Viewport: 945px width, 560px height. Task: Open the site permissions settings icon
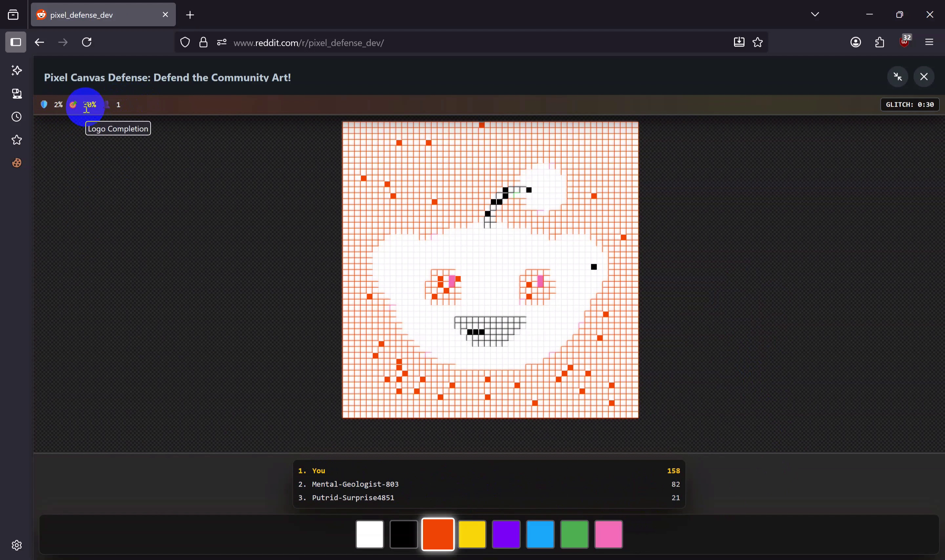(x=221, y=42)
